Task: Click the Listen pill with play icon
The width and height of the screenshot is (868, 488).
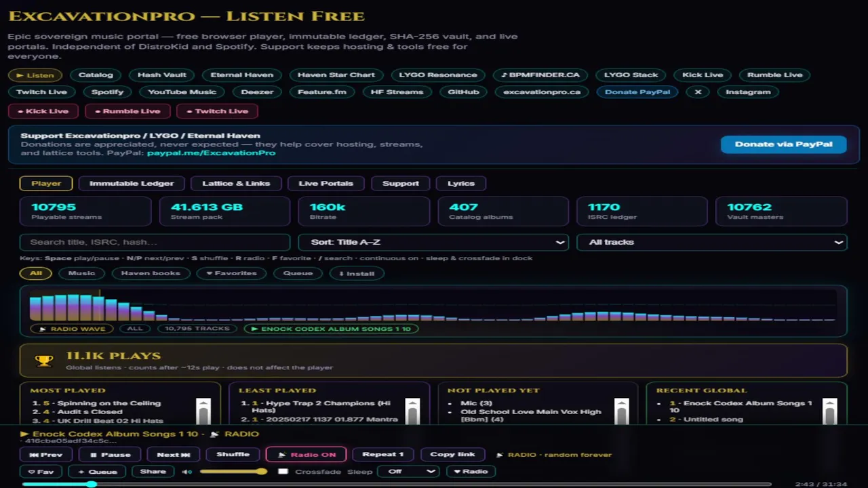Action: pyautogui.click(x=35, y=75)
